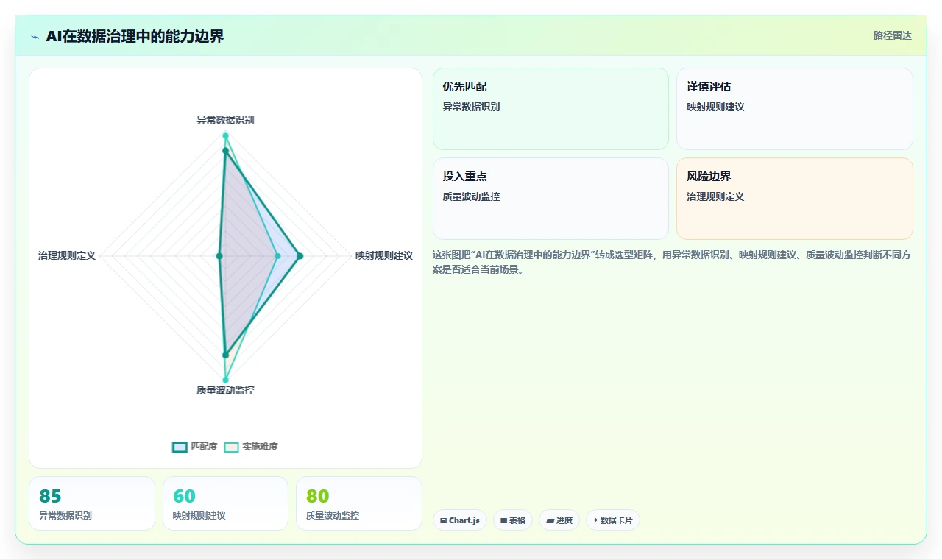942x560 pixels.
Task: Click 质量波动监控 caption under the 80 stat
Action: (x=333, y=516)
